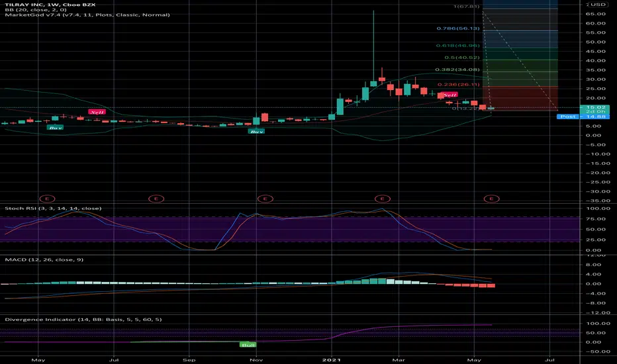This screenshot has height=364, width=617.
Task: Click the Sep label on the time axis
Action: coord(189,359)
